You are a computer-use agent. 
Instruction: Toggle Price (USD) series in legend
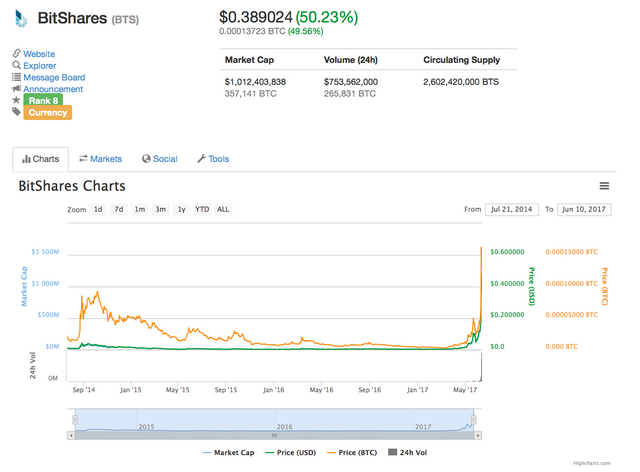tap(291, 452)
